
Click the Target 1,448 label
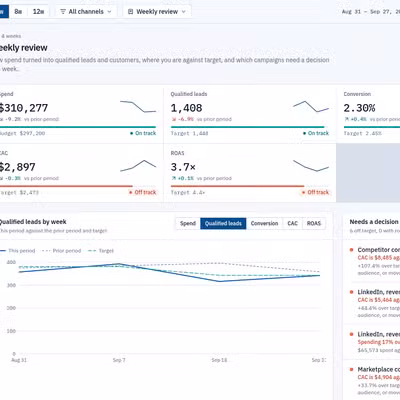pyautogui.click(x=189, y=133)
